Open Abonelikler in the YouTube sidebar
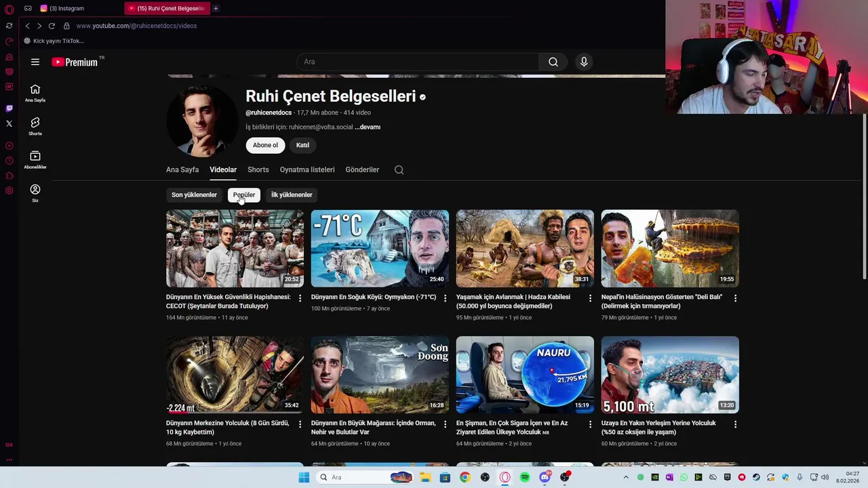This screenshot has height=488, width=868. coord(35,160)
